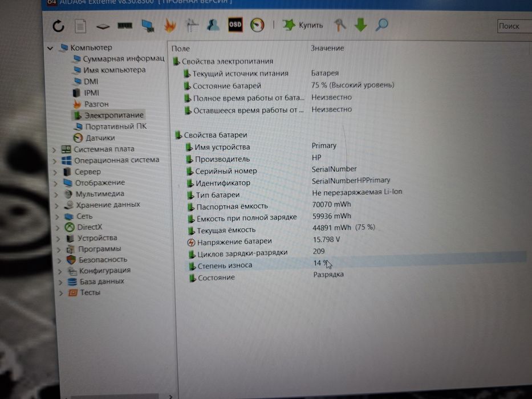532x399 pixels.
Task: Expand the Операционная система node
Action: click(55, 161)
